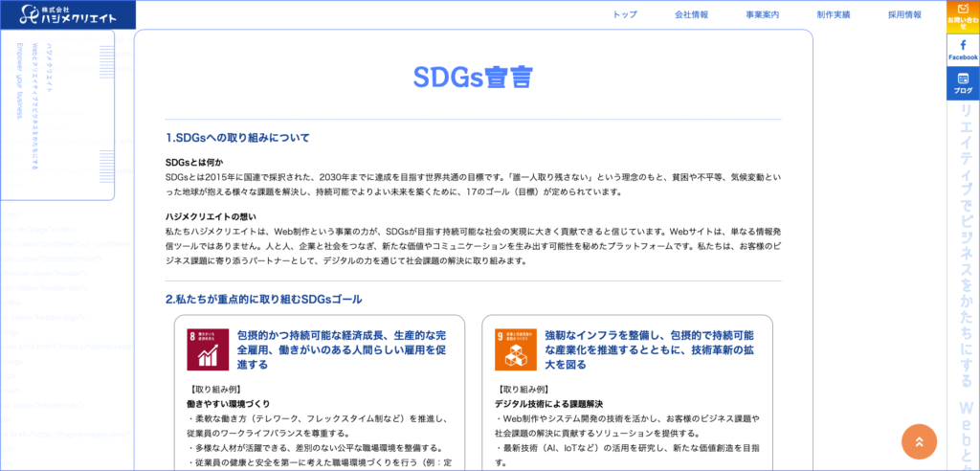
Task: Open the Facebook side button
Action: click(963, 50)
